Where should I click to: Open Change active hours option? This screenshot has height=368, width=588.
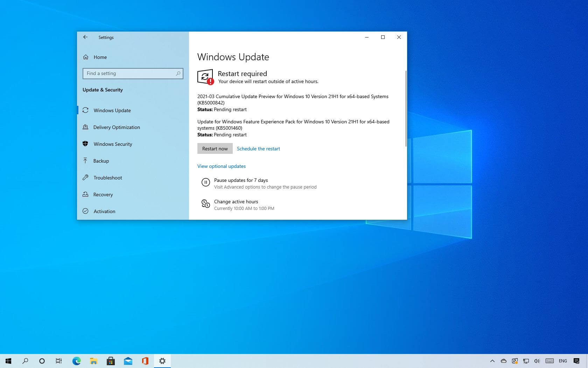click(x=238, y=205)
